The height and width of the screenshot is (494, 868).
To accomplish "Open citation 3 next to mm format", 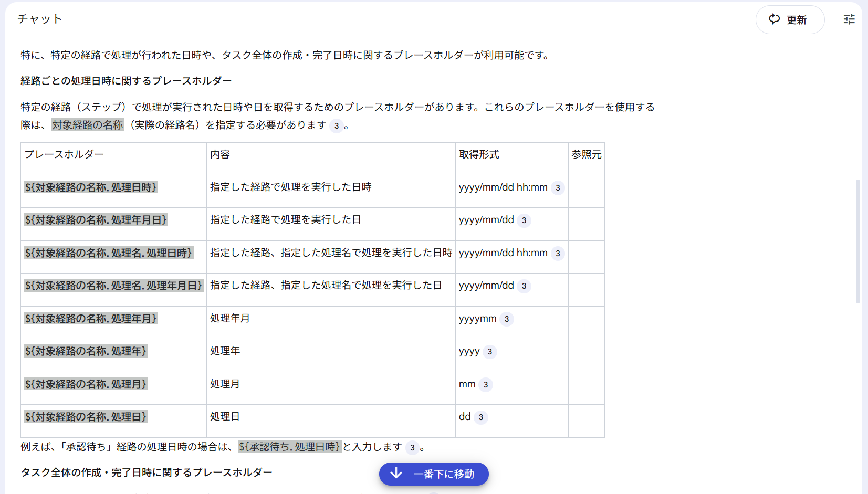I will (486, 384).
